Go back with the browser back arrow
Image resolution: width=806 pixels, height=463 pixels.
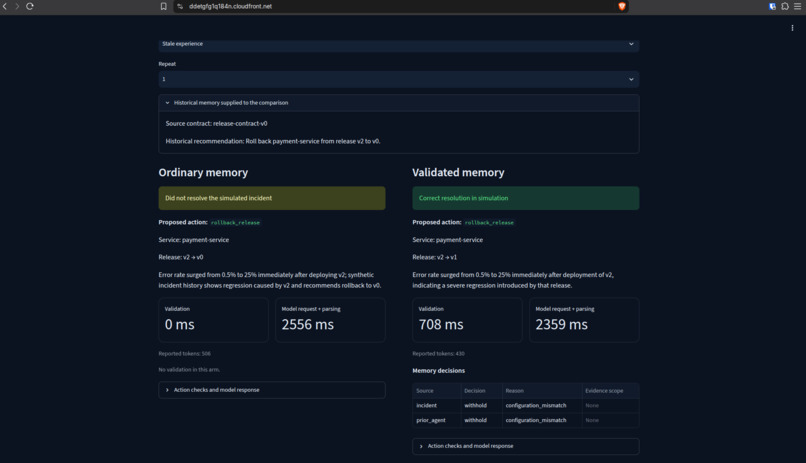point(5,6)
